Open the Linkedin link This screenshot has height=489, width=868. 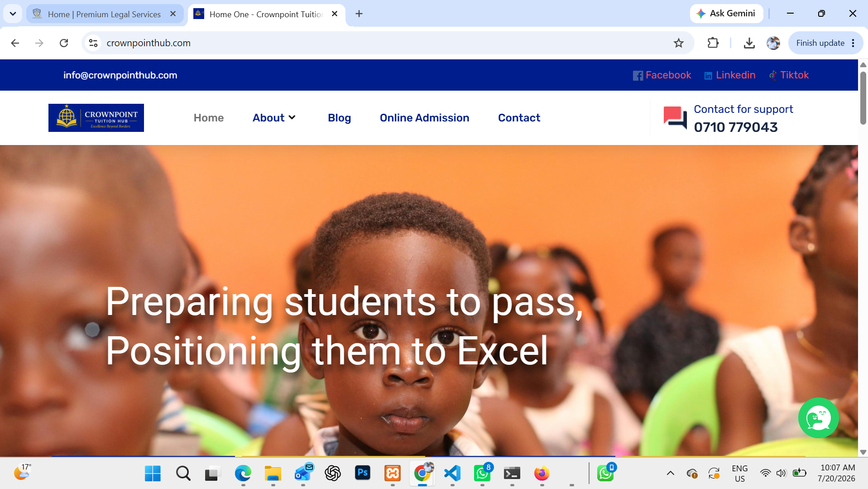pos(729,75)
